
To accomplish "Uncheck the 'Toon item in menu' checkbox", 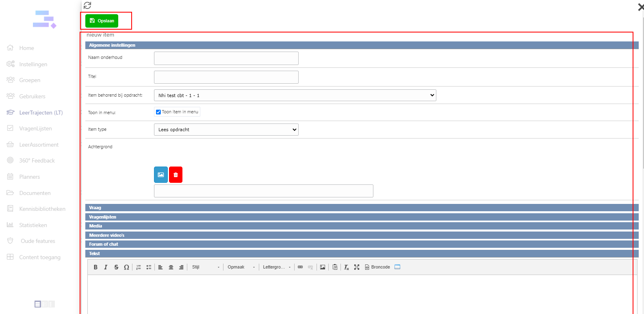I will point(158,112).
